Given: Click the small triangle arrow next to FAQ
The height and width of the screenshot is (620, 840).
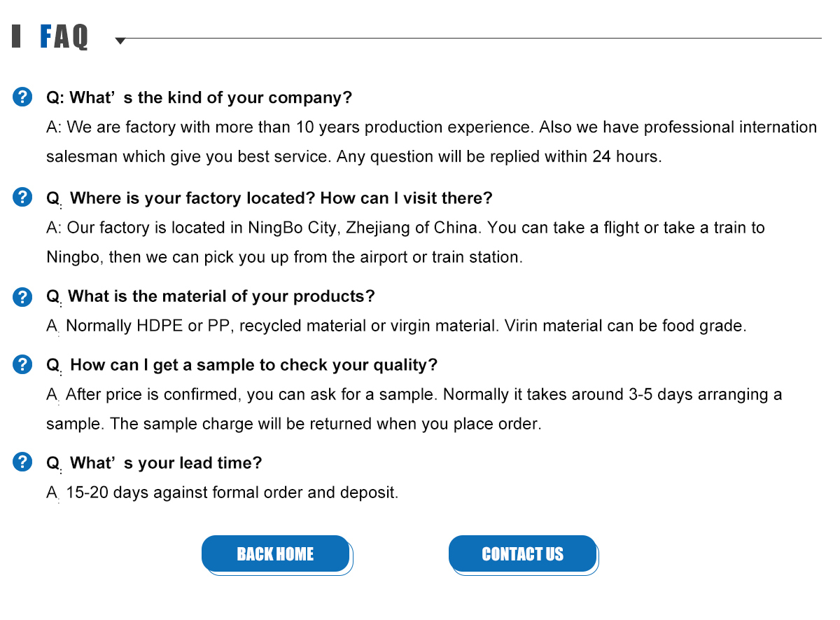Looking at the screenshot, I should (x=120, y=41).
